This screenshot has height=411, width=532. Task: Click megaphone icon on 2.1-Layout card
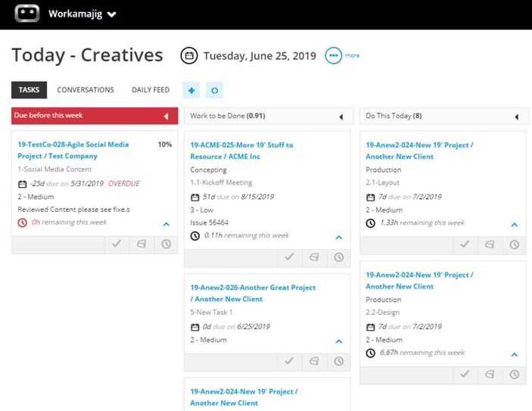[490, 244]
